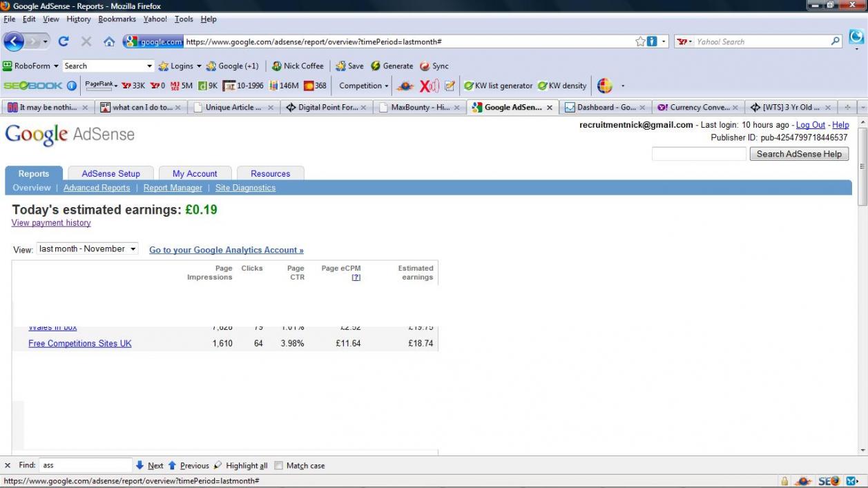This screenshot has width=868, height=488.
Task: Click the 9K green d indicator
Action: click(208, 86)
